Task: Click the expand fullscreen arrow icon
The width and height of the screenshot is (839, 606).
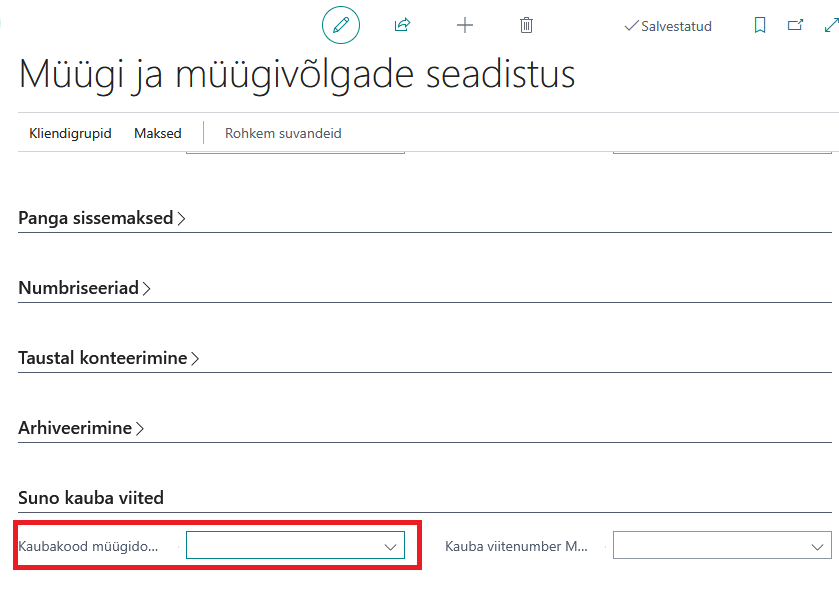Action: 832,25
